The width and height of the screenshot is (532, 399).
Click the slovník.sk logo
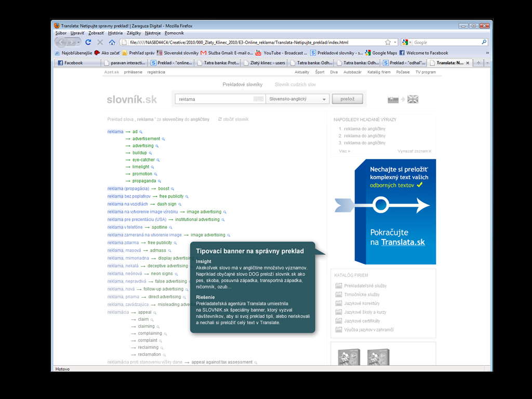131,99
